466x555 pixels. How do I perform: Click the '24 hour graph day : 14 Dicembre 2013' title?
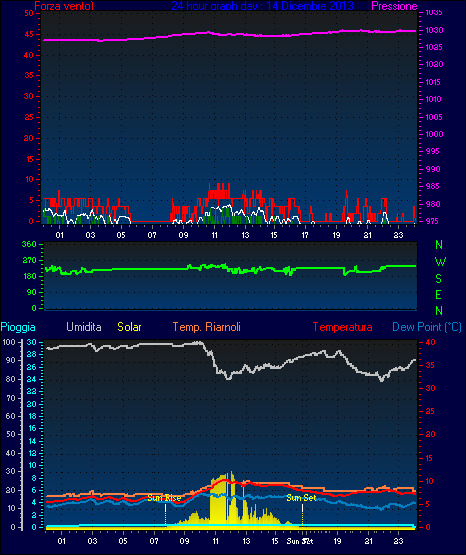coord(263,6)
